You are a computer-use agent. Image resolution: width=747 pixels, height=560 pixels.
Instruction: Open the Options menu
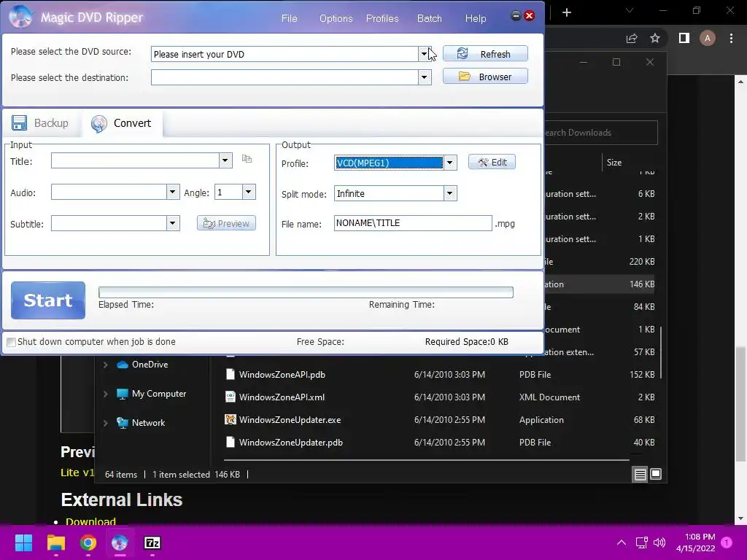pyautogui.click(x=336, y=18)
